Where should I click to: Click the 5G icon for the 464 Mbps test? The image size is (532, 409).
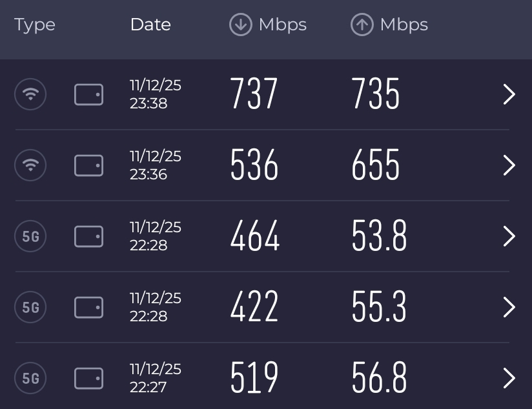pos(30,237)
